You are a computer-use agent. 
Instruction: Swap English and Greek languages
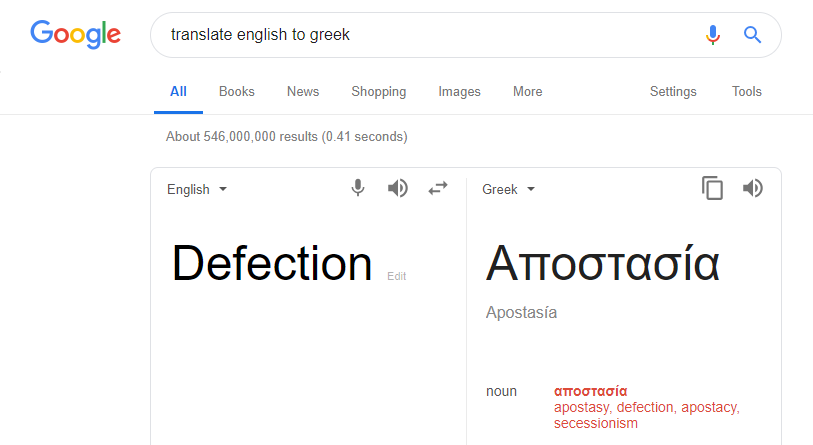(x=438, y=188)
